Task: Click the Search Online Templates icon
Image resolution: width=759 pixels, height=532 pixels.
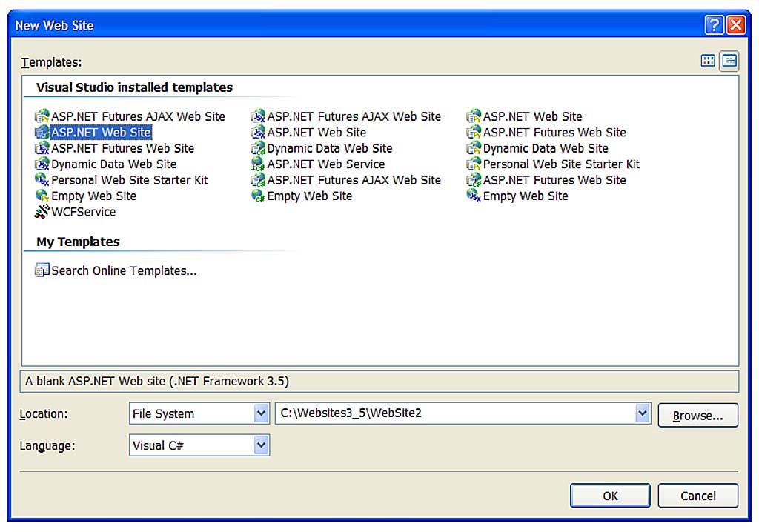Action: tap(42, 270)
